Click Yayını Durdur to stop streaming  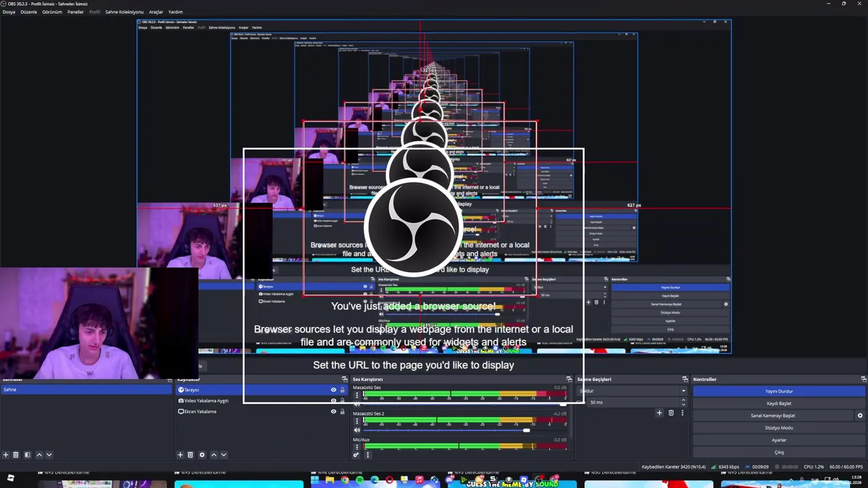coord(778,391)
